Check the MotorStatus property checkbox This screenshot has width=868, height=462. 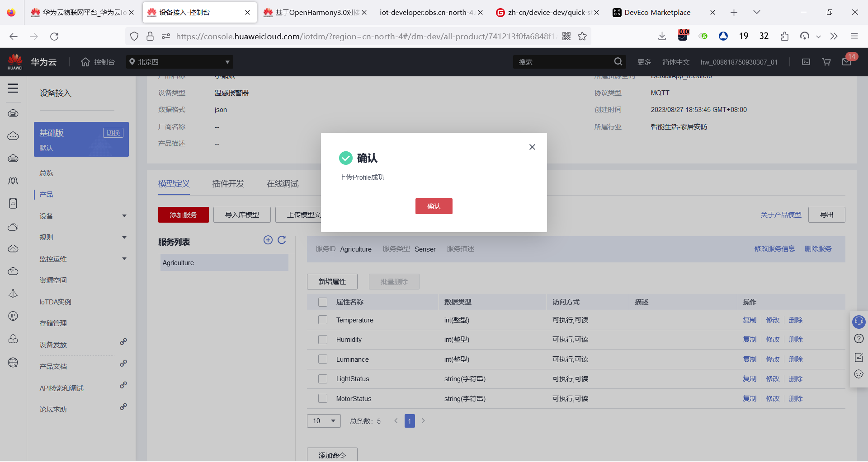point(323,398)
